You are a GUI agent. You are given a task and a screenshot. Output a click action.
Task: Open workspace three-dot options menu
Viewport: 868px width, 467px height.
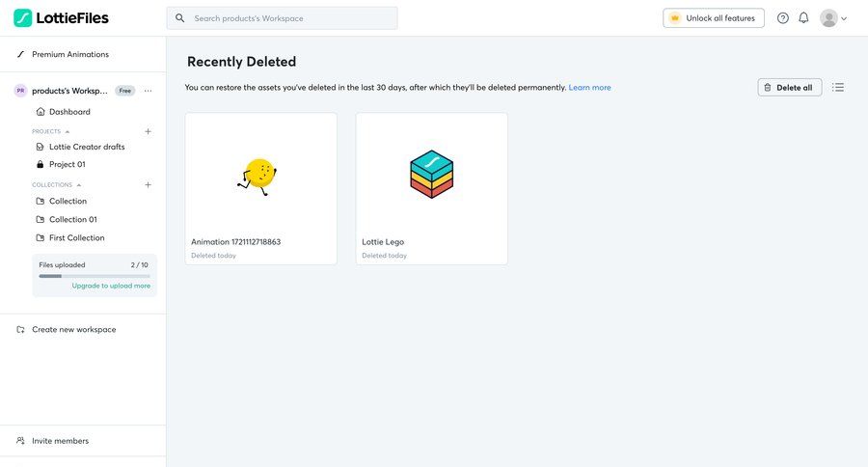click(x=148, y=91)
